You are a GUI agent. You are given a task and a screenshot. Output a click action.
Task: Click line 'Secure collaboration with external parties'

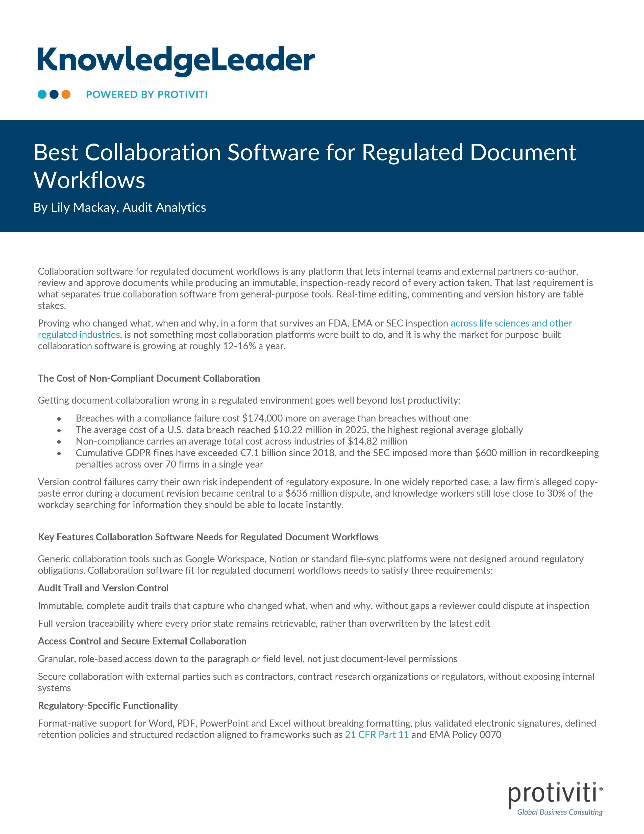(316, 682)
